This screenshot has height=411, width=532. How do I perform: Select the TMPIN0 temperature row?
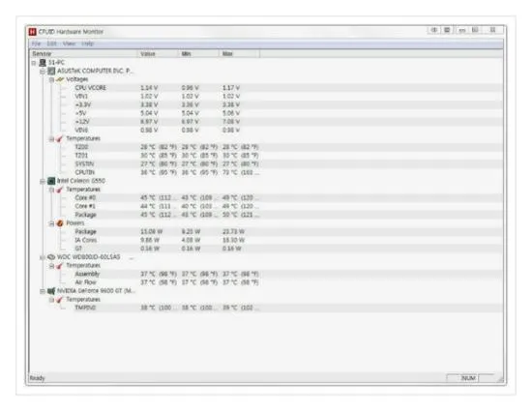(266, 308)
